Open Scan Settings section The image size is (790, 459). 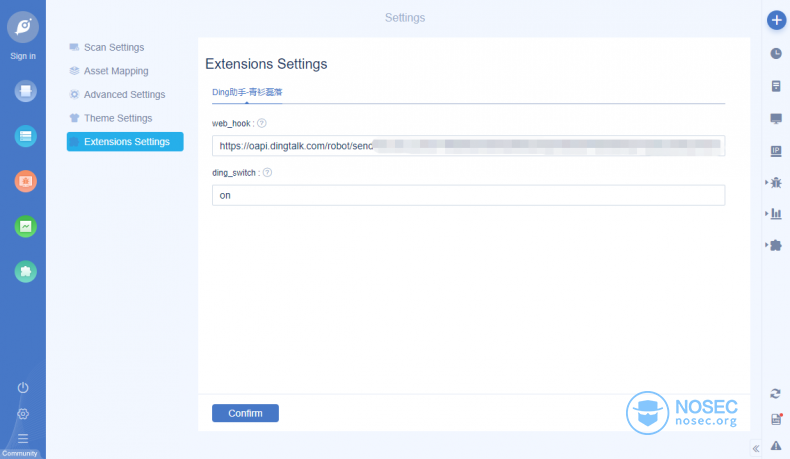pyautogui.click(x=114, y=47)
